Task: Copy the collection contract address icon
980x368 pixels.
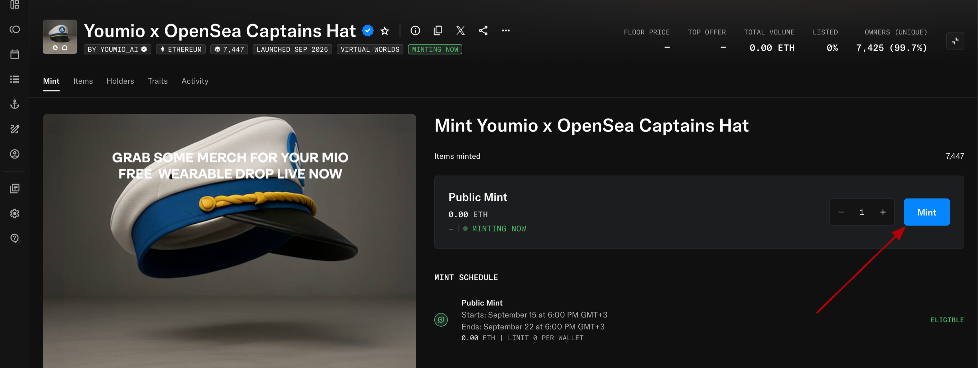Action: pyautogui.click(x=438, y=31)
